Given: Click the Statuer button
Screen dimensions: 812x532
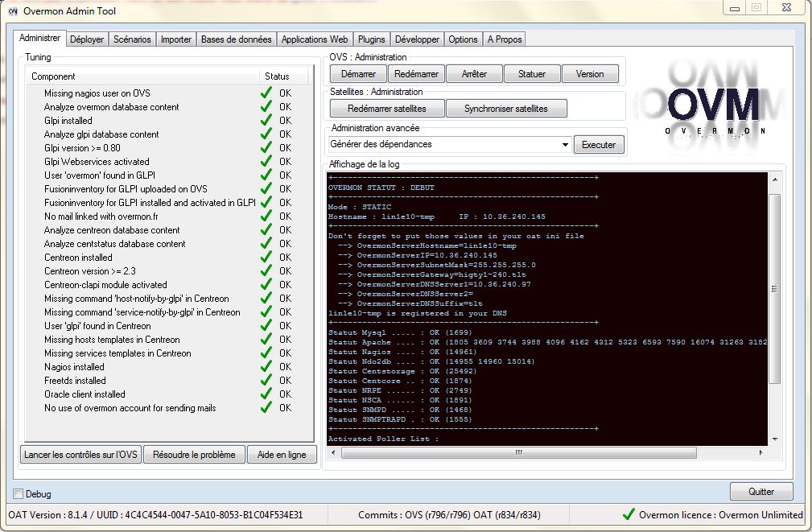Looking at the screenshot, I should (532, 74).
